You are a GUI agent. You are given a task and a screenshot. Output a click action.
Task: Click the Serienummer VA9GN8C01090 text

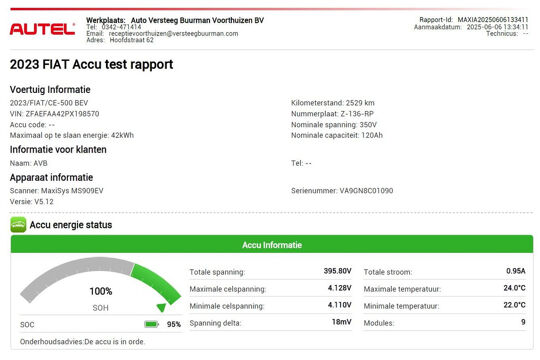click(342, 191)
